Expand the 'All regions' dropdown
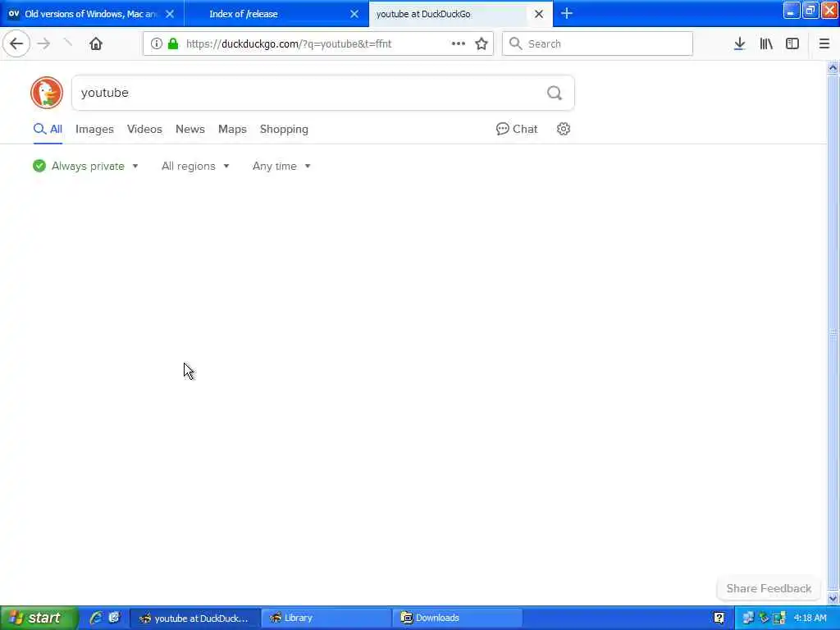 click(x=195, y=166)
